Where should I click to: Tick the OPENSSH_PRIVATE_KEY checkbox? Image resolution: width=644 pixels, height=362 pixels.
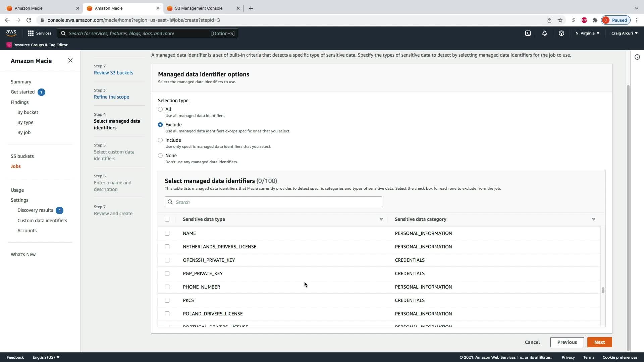tap(167, 260)
